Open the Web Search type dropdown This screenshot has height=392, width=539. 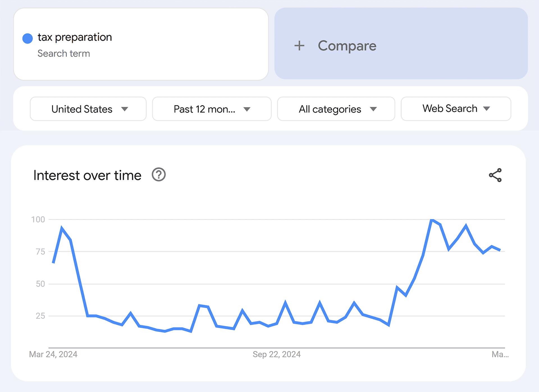point(456,109)
